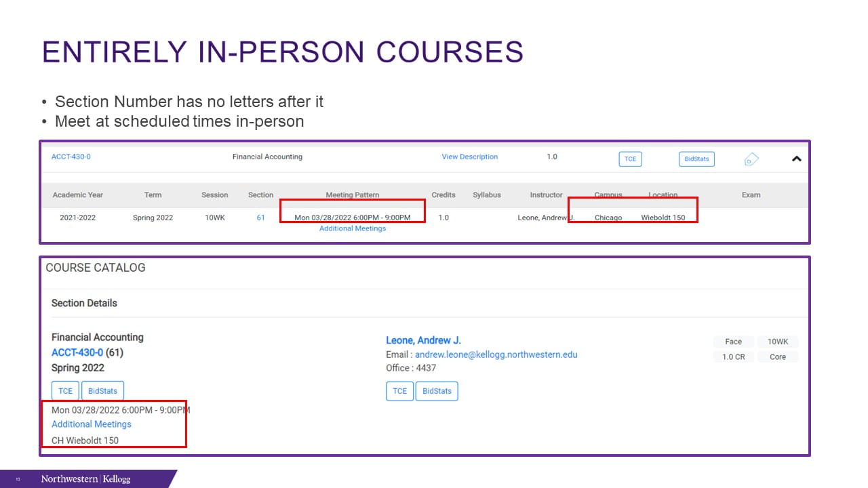The image size is (868, 488).
Task: Click BidStats button under the instructor's office
Action: [437, 391]
